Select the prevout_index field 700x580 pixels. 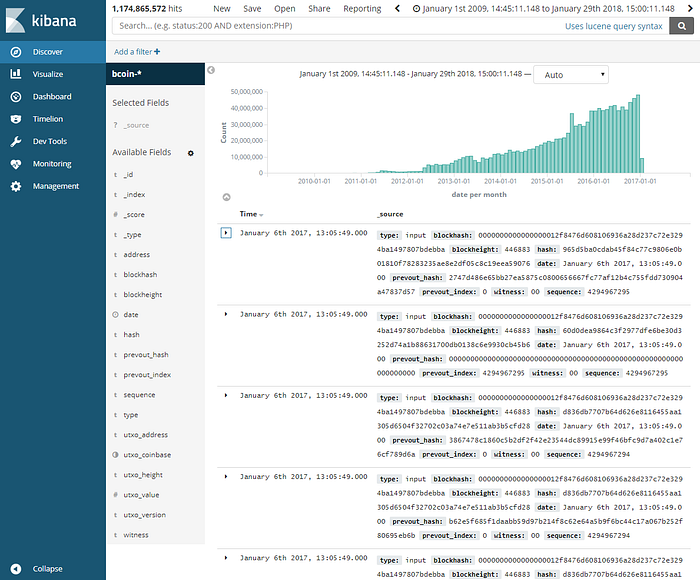(147, 375)
